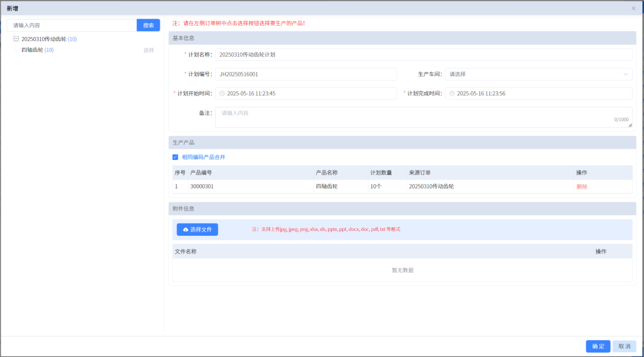Click the clock icon in 计划开始时间

point(222,93)
